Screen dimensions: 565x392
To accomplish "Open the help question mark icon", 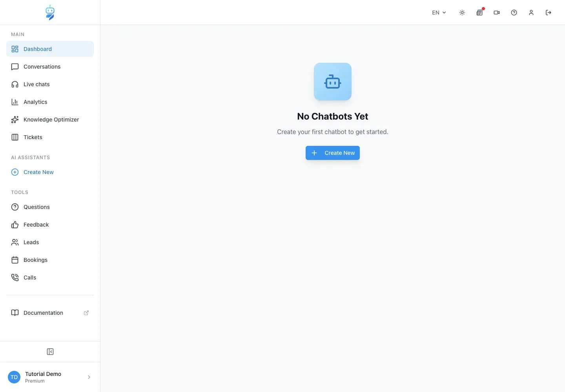I will point(514,13).
